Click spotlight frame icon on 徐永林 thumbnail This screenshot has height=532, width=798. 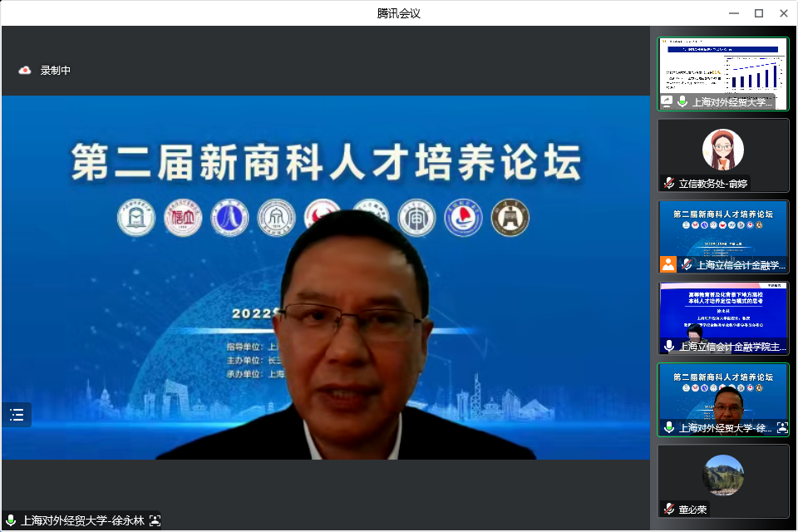point(781,427)
